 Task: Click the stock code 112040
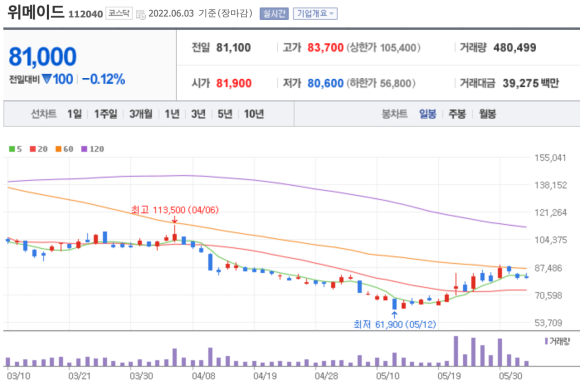pos(85,14)
